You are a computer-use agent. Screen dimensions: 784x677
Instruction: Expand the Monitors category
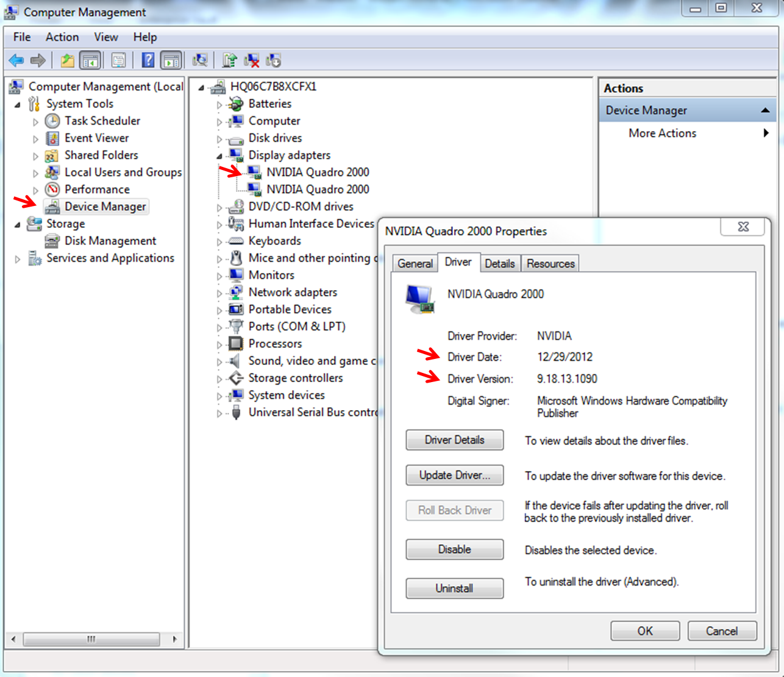(x=219, y=276)
